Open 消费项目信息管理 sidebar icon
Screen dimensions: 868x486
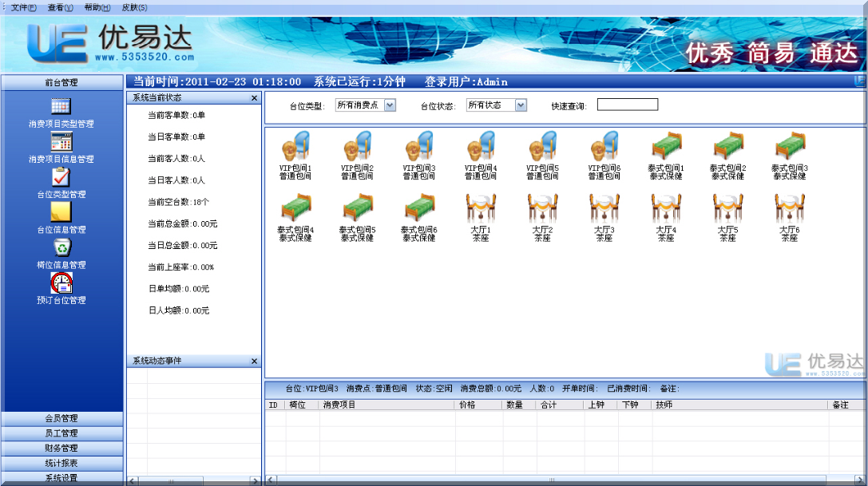[61, 142]
